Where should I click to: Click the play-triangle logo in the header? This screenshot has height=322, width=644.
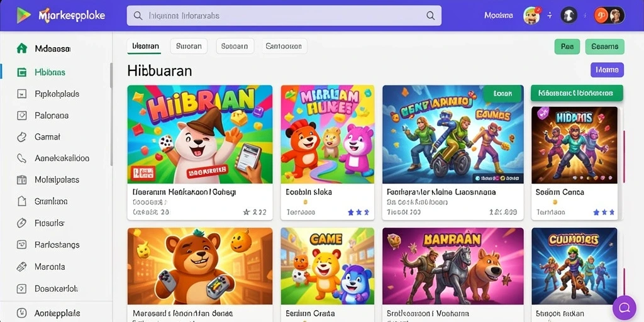tap(23, 16)
